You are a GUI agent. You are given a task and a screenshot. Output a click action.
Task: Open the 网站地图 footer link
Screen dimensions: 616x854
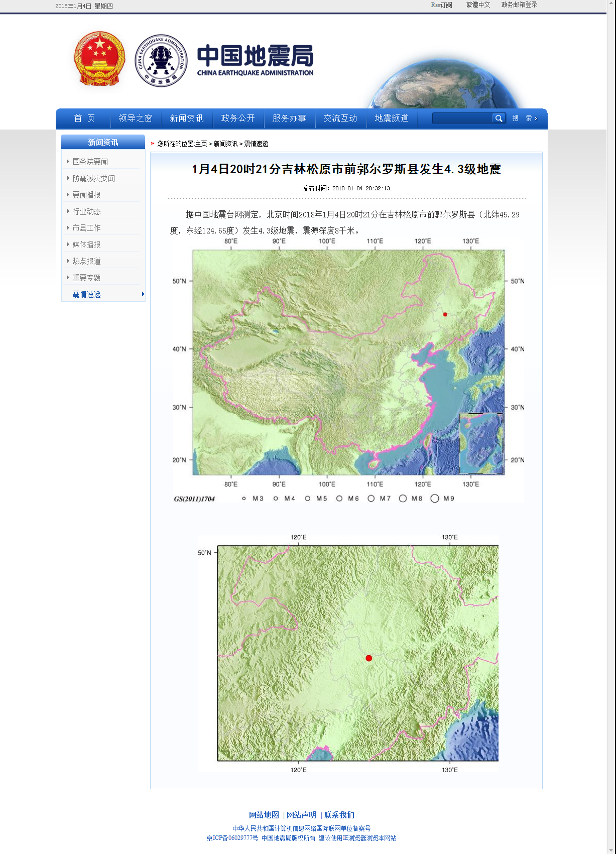pyautogui.click(x=264, y=815)
